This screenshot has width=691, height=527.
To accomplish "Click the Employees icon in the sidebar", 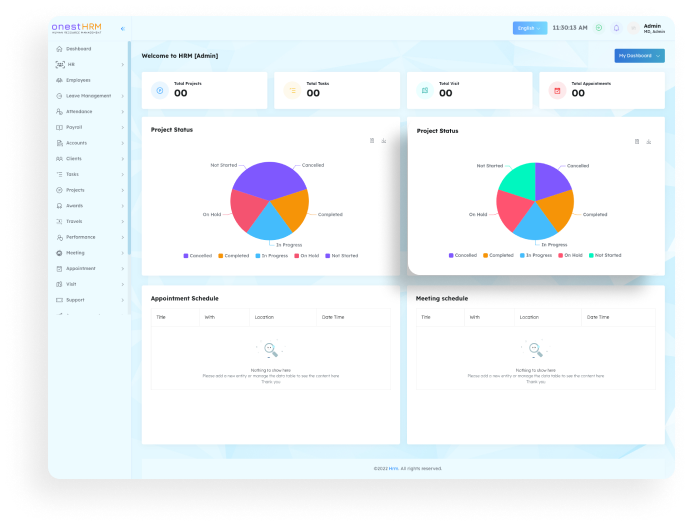I will (x=60, y=80).
